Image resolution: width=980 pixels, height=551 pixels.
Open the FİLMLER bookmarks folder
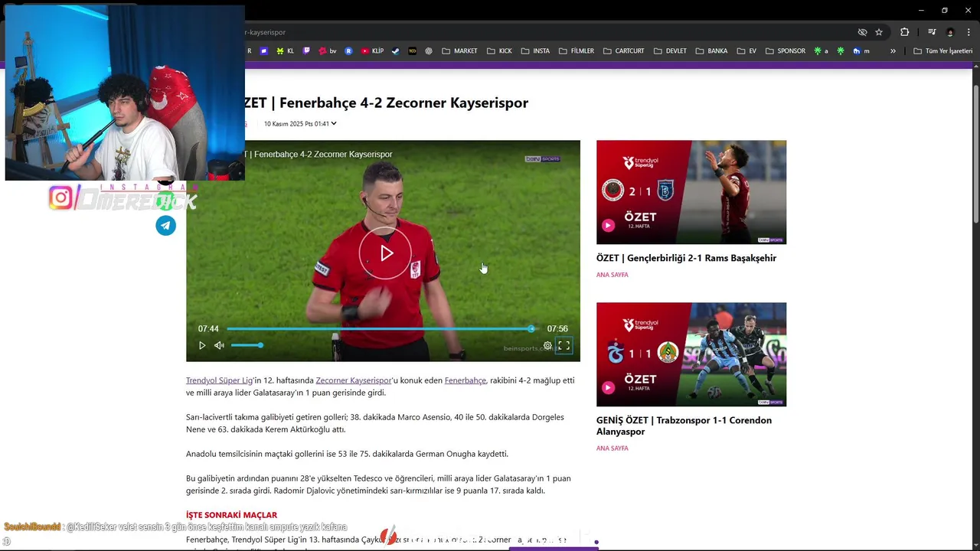click(577, 51)
